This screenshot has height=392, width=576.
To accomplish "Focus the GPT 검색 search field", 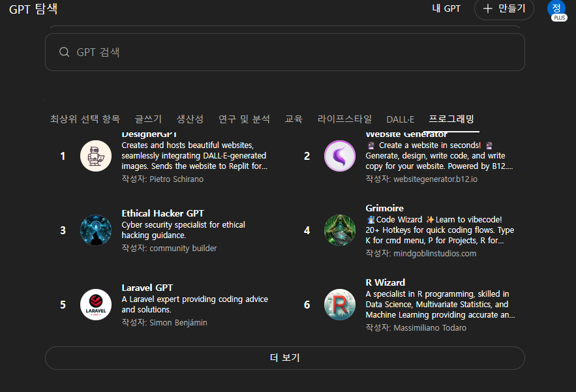I will 285,52.
